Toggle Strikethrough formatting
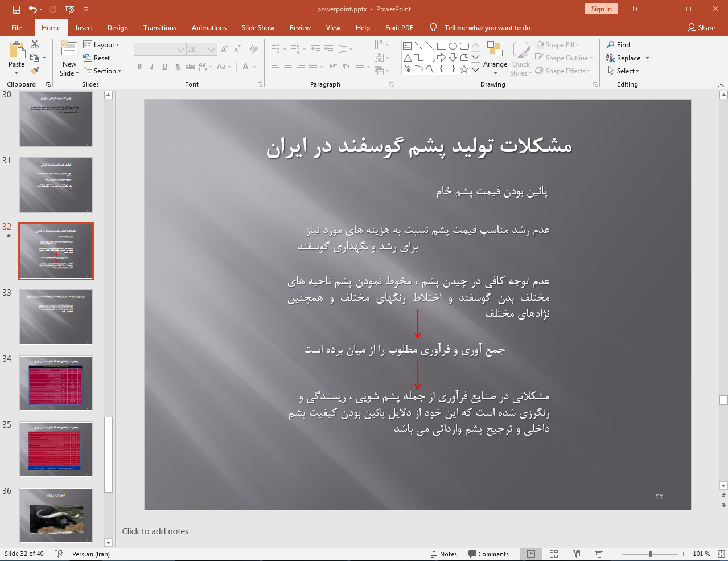728x561 pixels. click(x=190, y=67)
